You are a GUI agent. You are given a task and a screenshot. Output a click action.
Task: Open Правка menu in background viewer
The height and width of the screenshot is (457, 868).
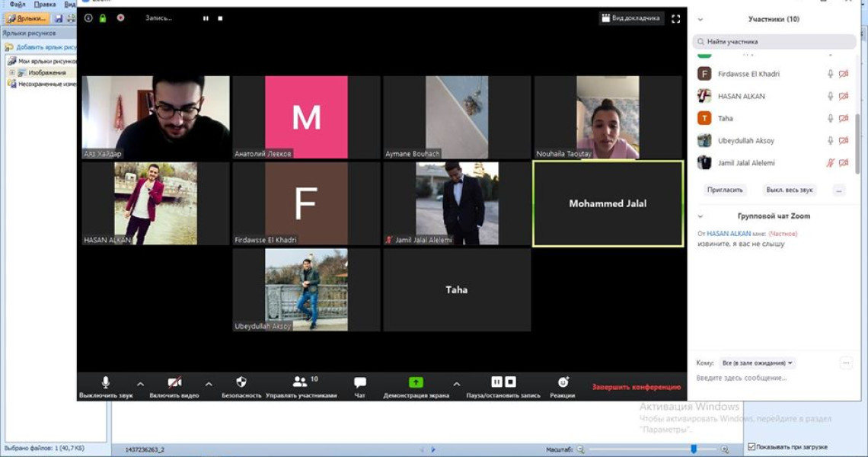tap(45, 4)
